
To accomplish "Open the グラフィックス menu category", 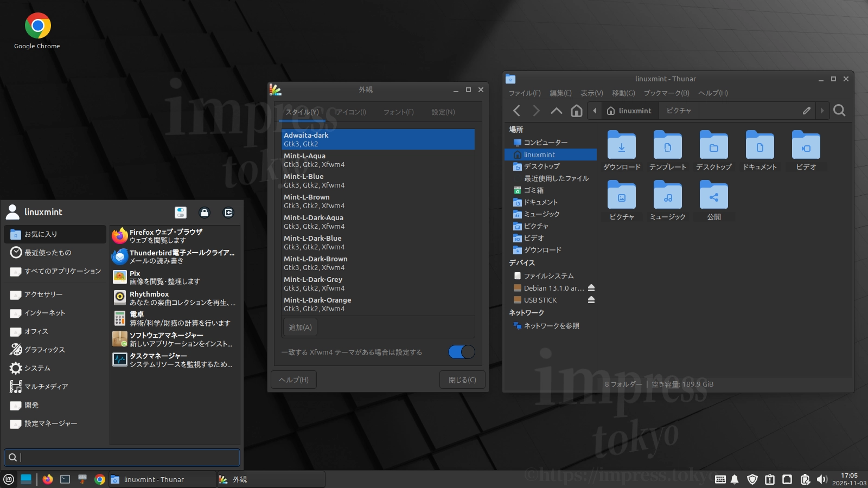I will point(55,350).
